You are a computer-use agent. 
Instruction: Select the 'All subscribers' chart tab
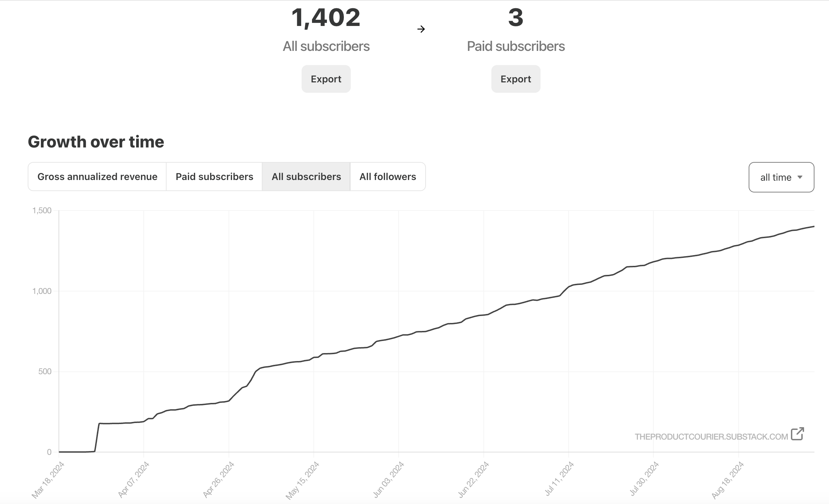coord(306,177)
